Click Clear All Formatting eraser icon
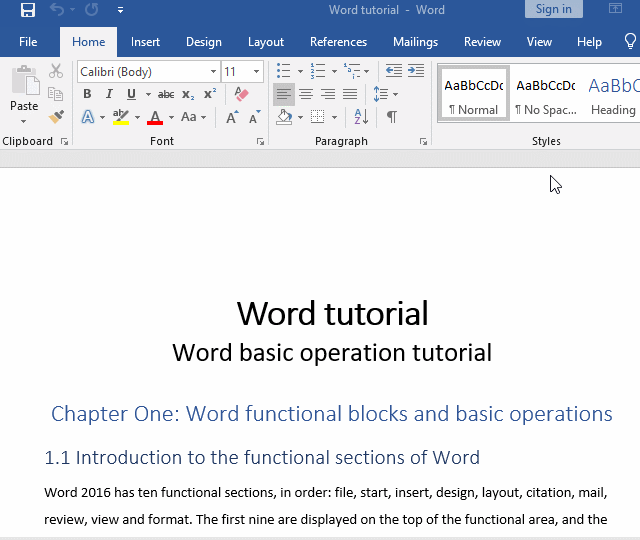The image size is (640, 540). [241, 94]
